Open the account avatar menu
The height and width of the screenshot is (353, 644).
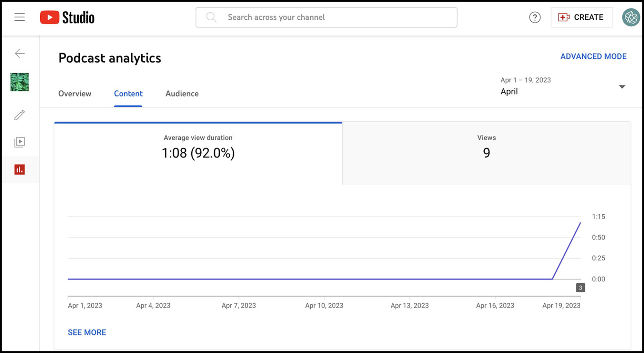click(631, 17)
